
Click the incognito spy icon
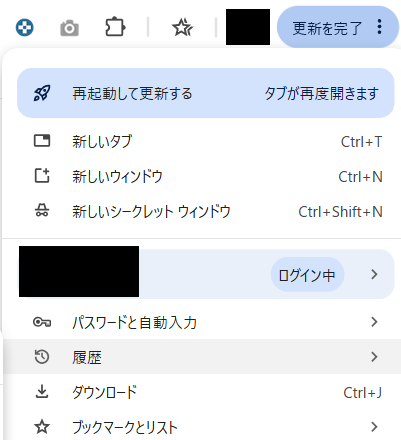pyautogui.click(x=42, y=211)
